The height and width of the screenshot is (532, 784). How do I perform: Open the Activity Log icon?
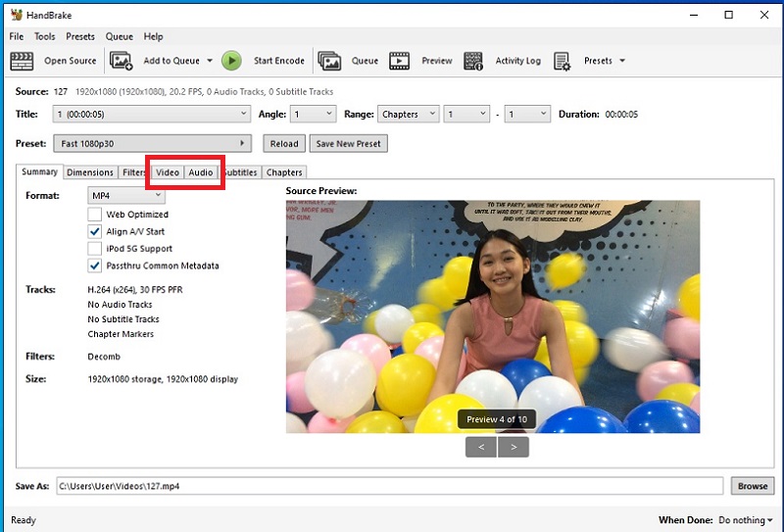(473, 61)
